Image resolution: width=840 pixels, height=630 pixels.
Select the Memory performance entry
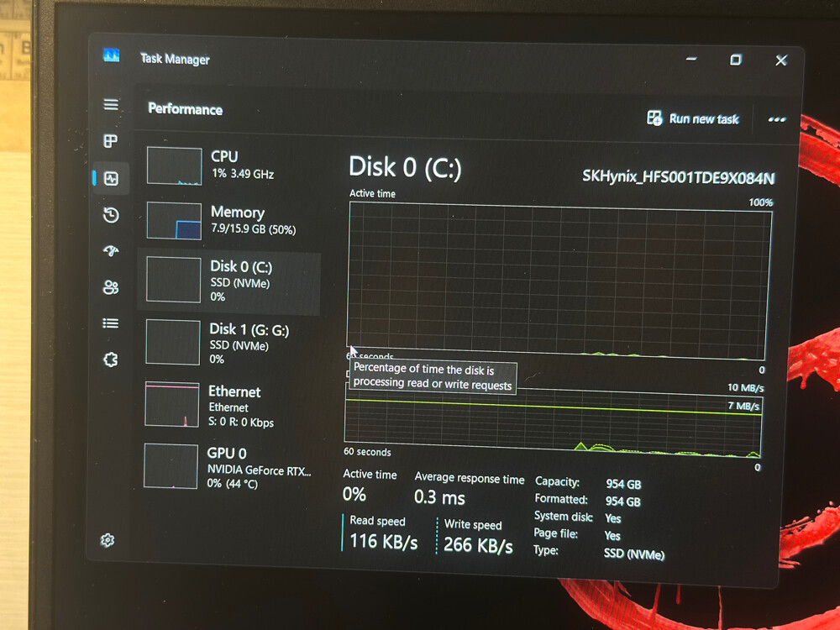click(x=230, y=220)
